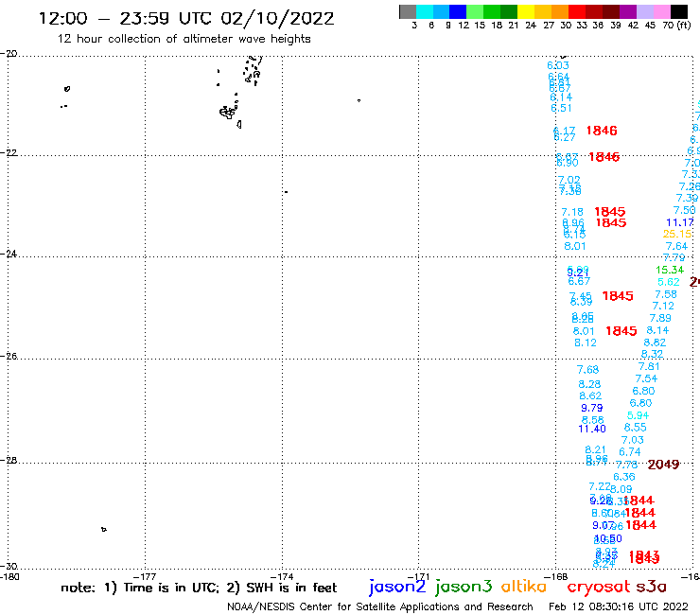Select the wave height '7.81'
Viewport: 700px width, 615px height.
click(x=649, y=367)
